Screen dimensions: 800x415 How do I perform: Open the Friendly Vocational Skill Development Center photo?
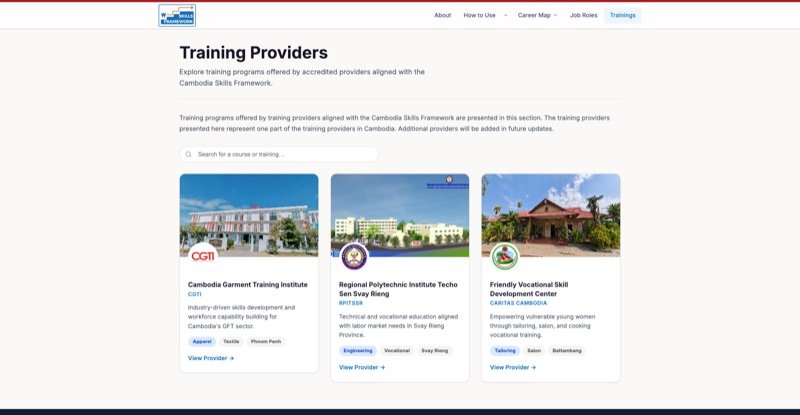pyautogui.click(x=551, y=215)
